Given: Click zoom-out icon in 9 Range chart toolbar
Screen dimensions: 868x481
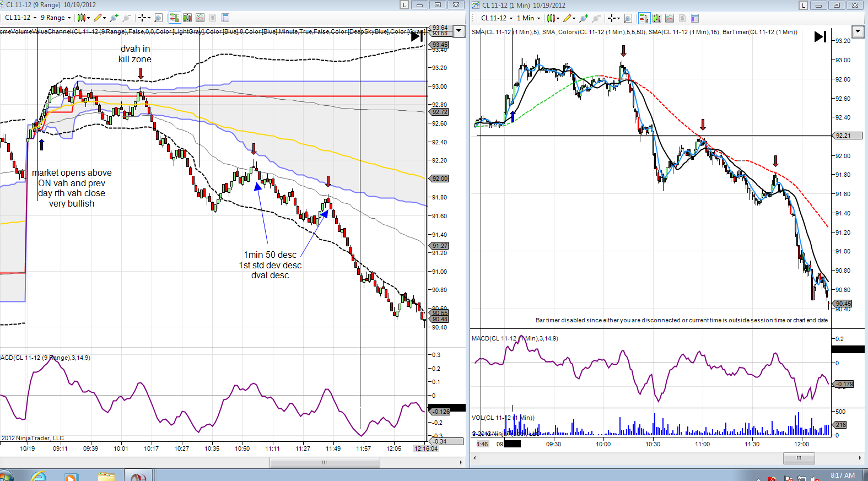Looking at the screenshot, I should point(127,18).
